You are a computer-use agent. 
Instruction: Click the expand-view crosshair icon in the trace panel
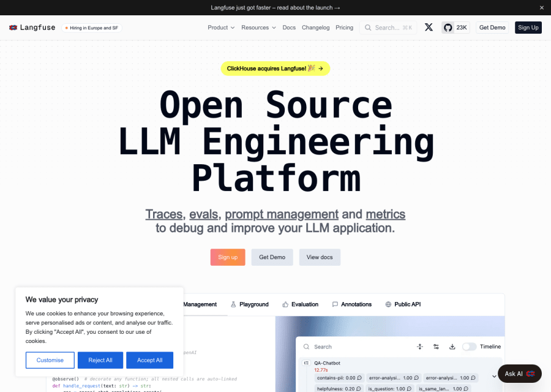point(419,347)
